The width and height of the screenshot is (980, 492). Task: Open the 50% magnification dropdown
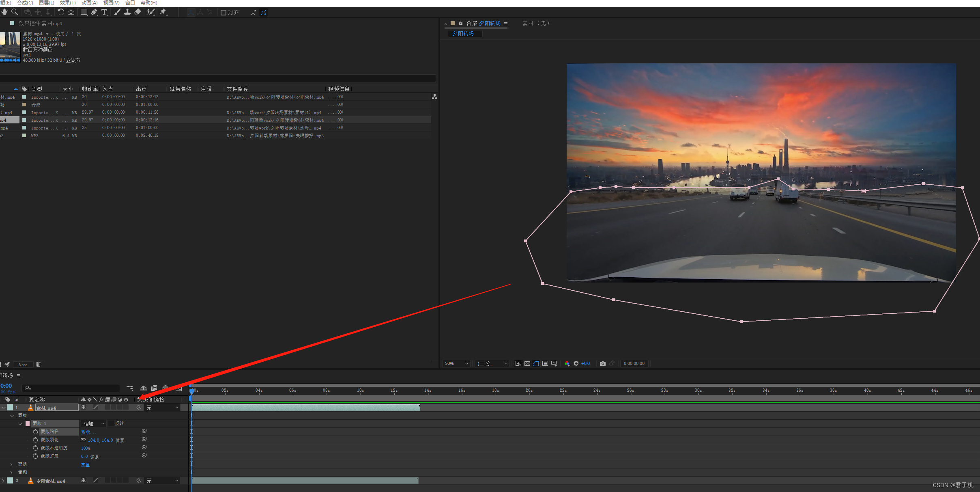tap(456, 363)
